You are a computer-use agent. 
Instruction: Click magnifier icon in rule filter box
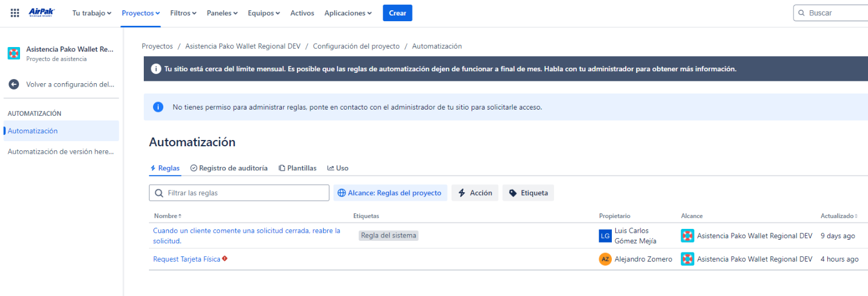pyautogui.click(x=159, y=193)
